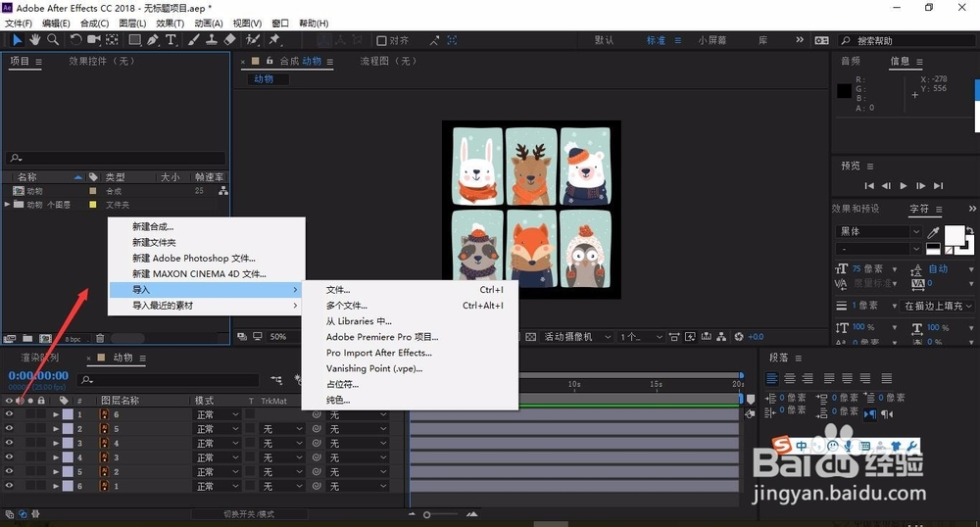
Task: Select the Rotation tool
Action: (x=75, y=40)
